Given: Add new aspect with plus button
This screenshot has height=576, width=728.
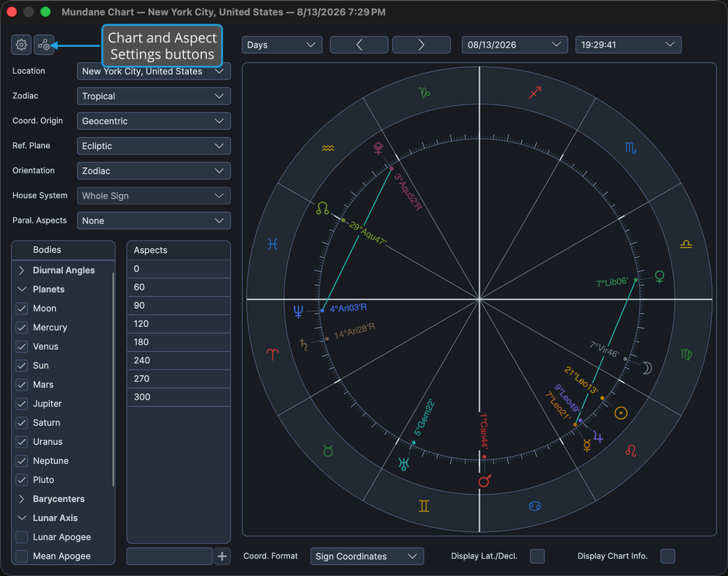Looking at the screenshot, I should (x=222, y=556).
